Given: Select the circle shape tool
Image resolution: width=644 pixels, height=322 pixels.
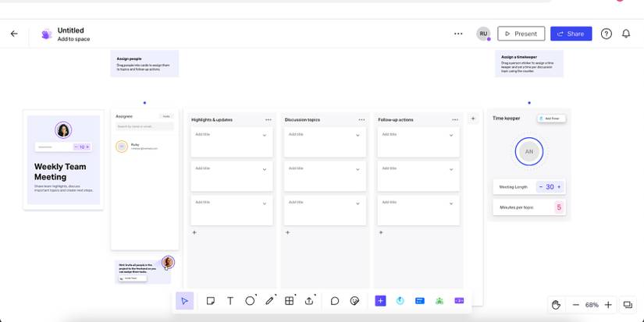Looking at the screenshot, I should tap(250, 301).
